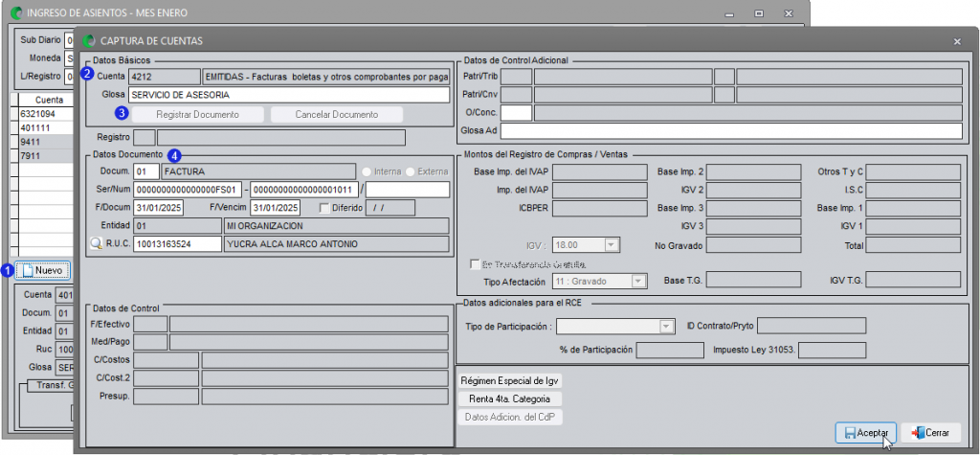Click the Cuenta column header
Screen dimensions: 980x455
(48, 101)
